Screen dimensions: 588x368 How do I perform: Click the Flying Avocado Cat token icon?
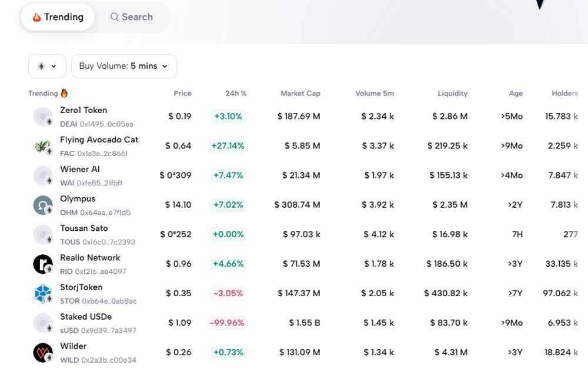click(x=43, y=146)
